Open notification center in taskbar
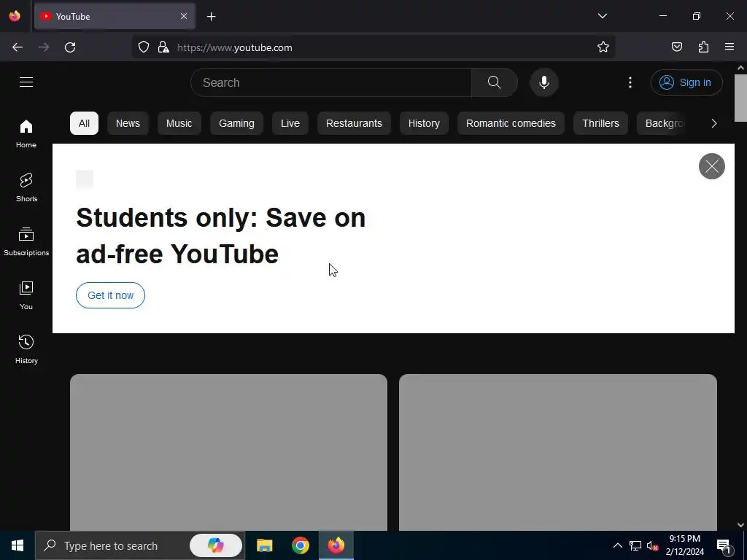 [724, 546]
